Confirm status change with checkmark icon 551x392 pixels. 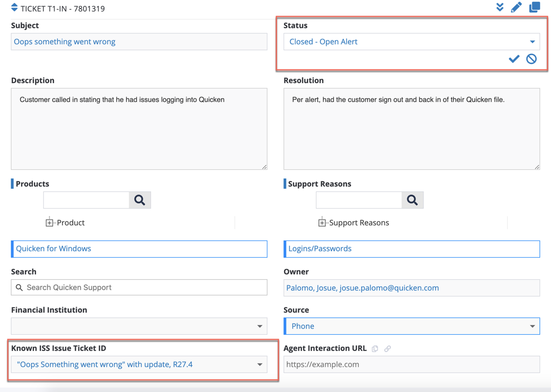click(514, 59)
